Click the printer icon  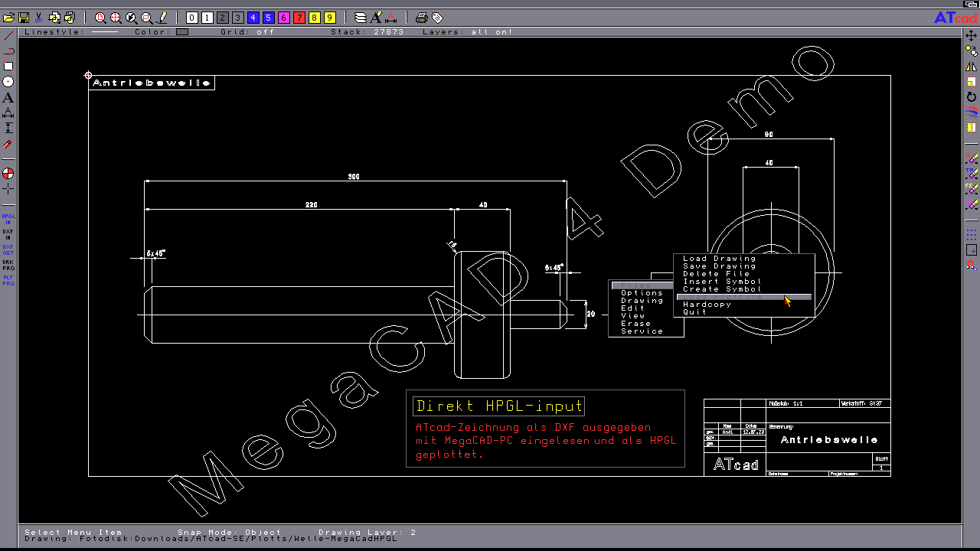[x=421, y=18]
